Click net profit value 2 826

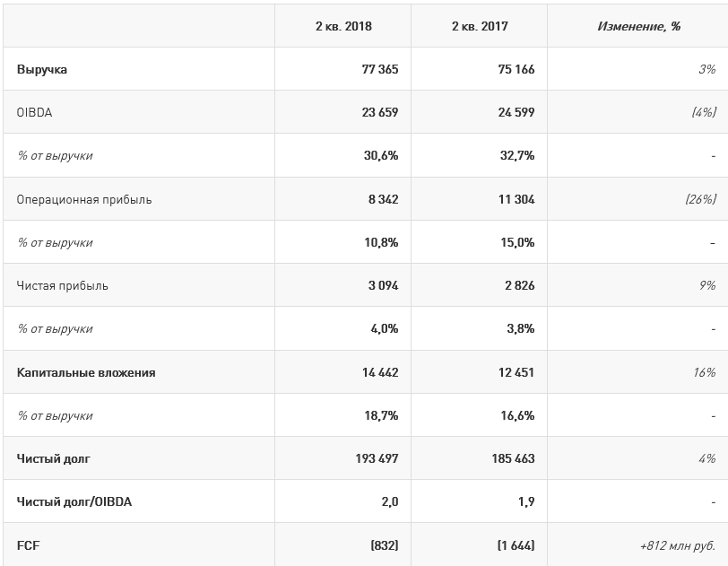518,285
